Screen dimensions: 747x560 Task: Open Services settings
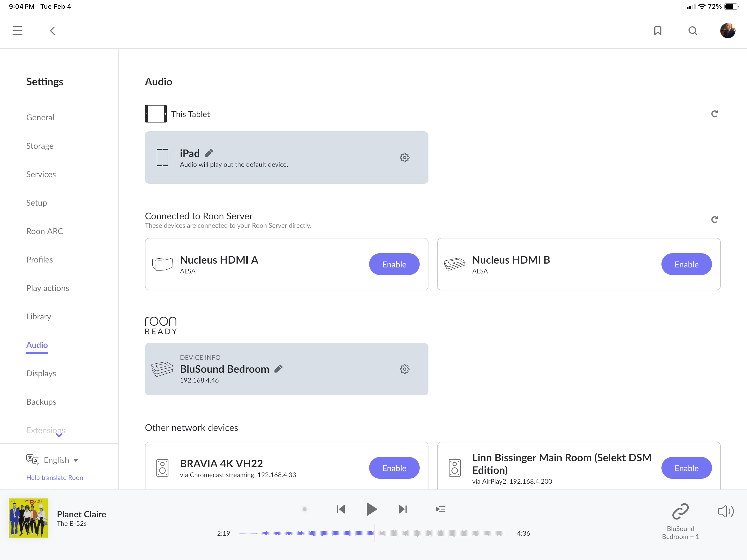(x=41, y=174)
